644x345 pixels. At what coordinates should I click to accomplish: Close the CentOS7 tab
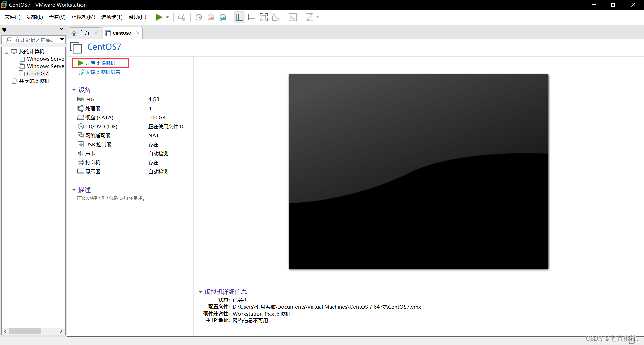(x=138, y=33)
